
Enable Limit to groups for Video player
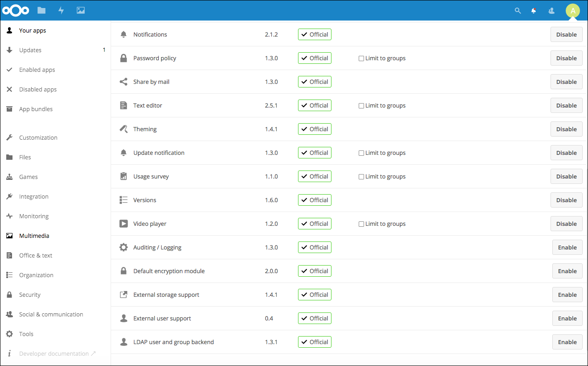click(x=361, y=224)
